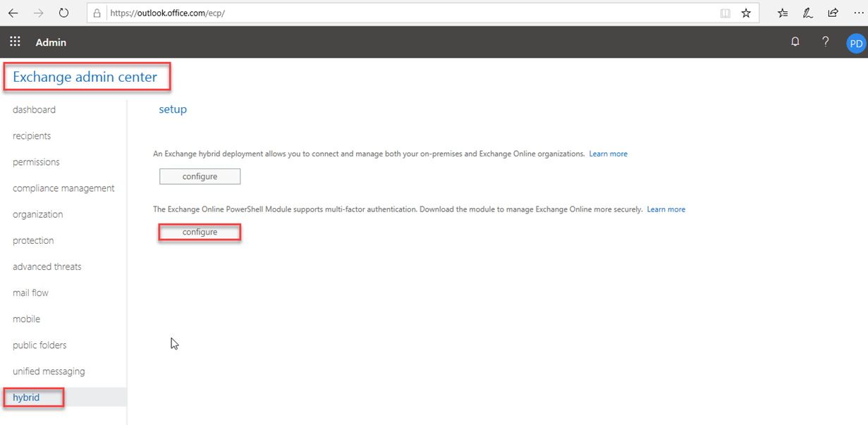
Task: Open the dashboard section
Action: 34,110
